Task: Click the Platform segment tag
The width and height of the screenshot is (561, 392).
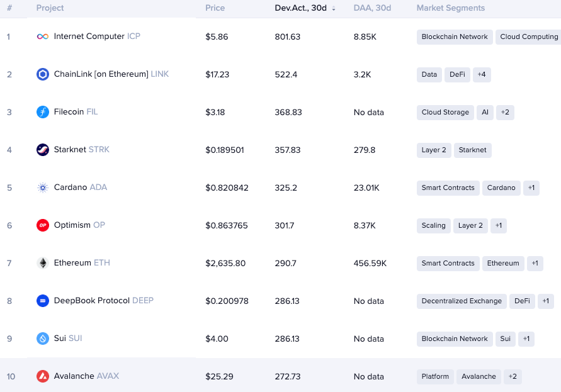Action: pyautogui.click(x=435, y=377)
